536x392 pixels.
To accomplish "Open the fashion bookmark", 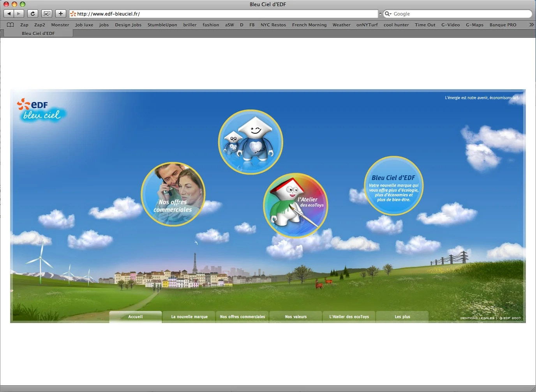I will click(211, 25).
